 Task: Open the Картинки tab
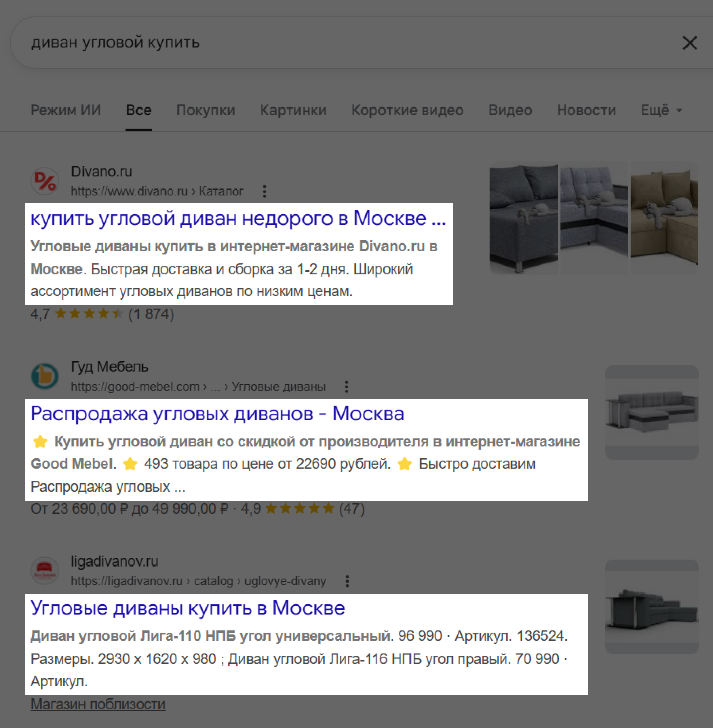tap(293, 110)
